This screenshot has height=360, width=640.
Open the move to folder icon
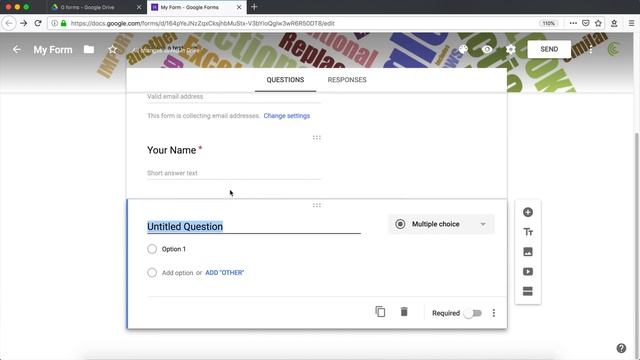(x=89, y=49)
